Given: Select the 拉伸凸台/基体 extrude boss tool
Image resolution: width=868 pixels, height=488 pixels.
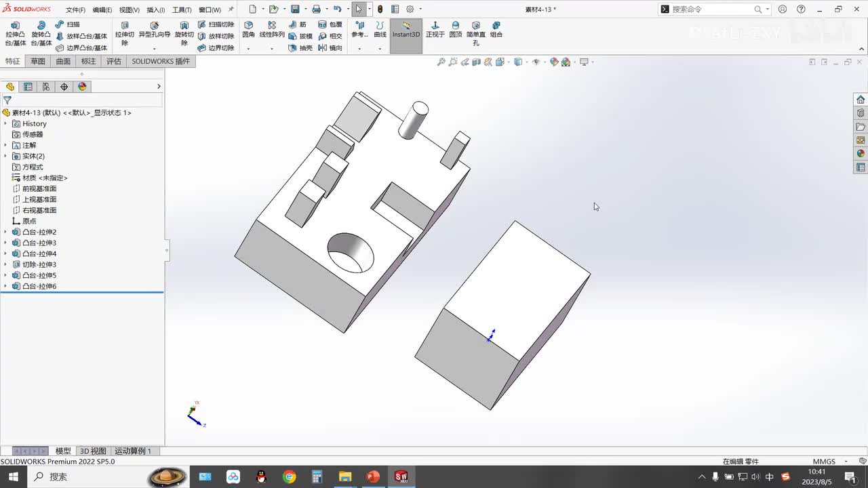Looking at the screenshot, I should (x=15, y=34).
